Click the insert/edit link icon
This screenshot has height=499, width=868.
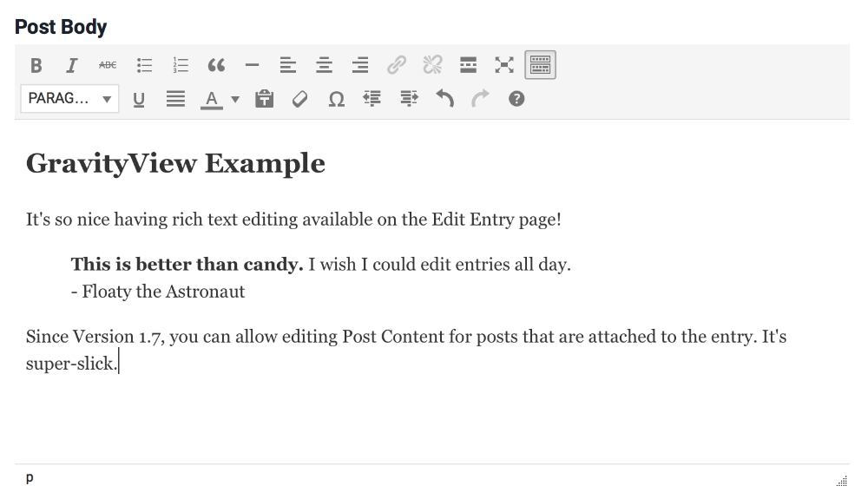pyautogui.click(x=397, y=65)
